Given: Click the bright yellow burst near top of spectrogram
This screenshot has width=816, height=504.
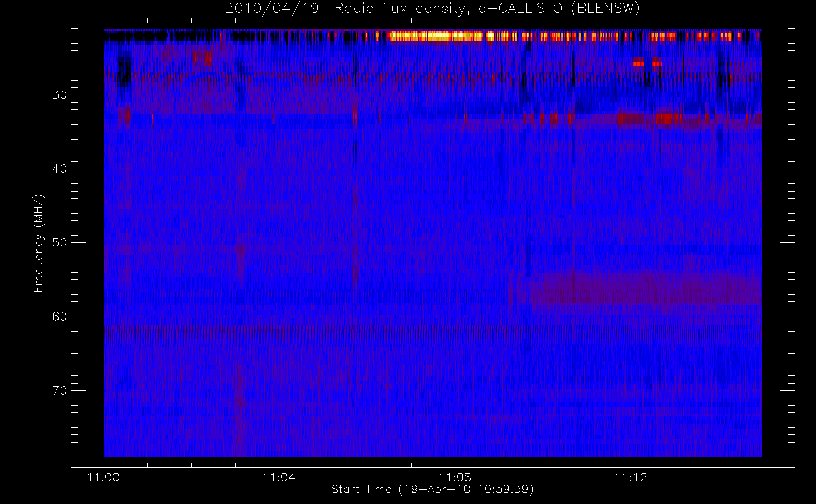Looking at the screenshot, I should pos(436,36).
